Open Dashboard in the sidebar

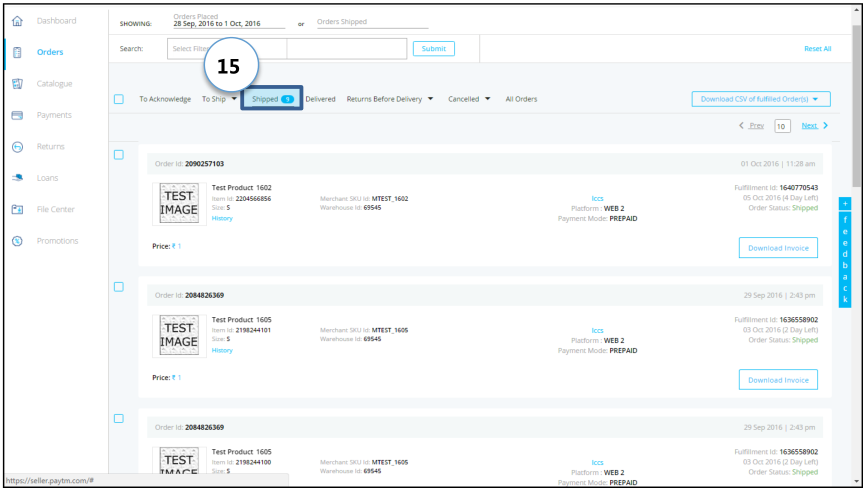point(56,21)
